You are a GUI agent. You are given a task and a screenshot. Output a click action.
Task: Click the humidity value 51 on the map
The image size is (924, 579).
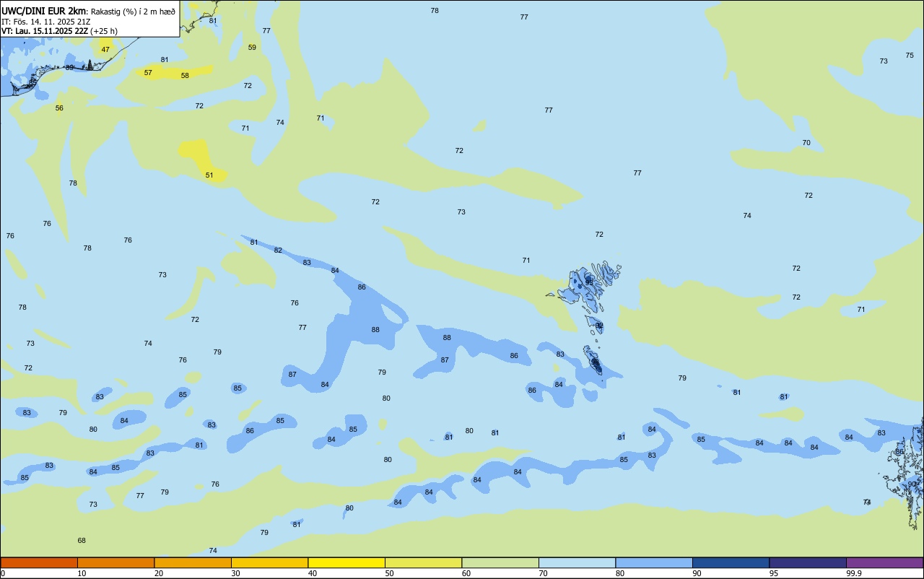coord(209,175)
